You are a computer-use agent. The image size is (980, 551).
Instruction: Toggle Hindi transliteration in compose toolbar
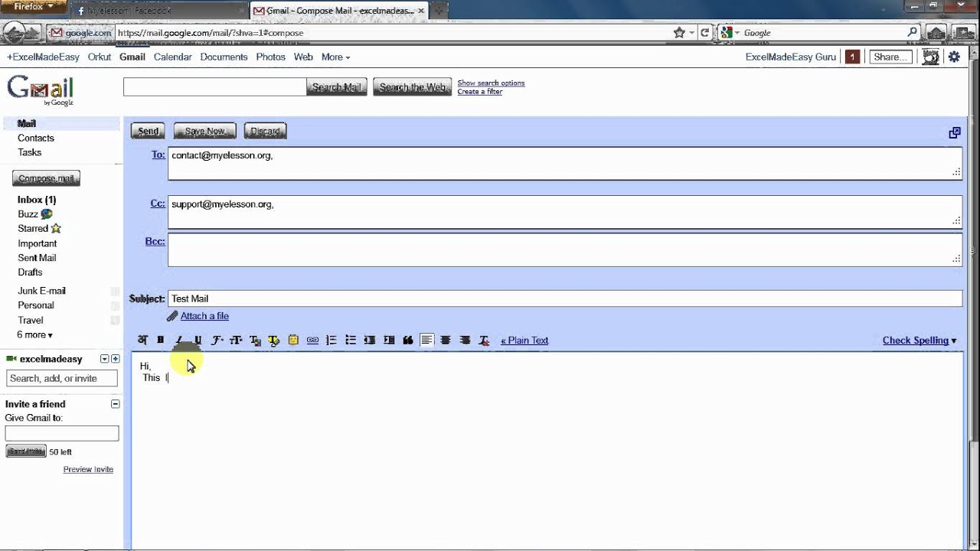(142, 341)
